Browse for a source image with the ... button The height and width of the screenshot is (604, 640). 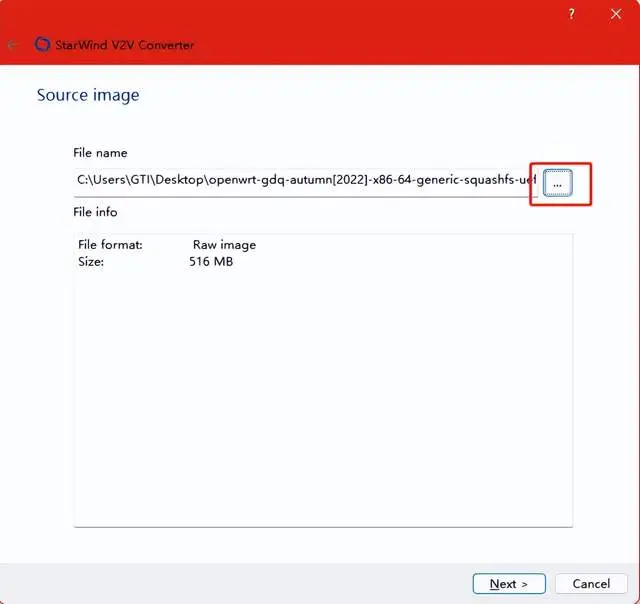pos(558,183)
